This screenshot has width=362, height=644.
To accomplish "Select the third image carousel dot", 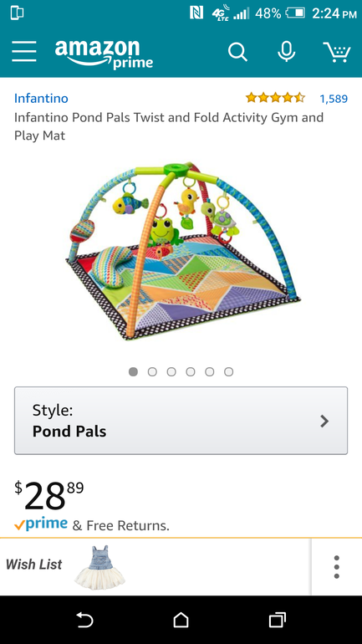I will click(171, 371).
